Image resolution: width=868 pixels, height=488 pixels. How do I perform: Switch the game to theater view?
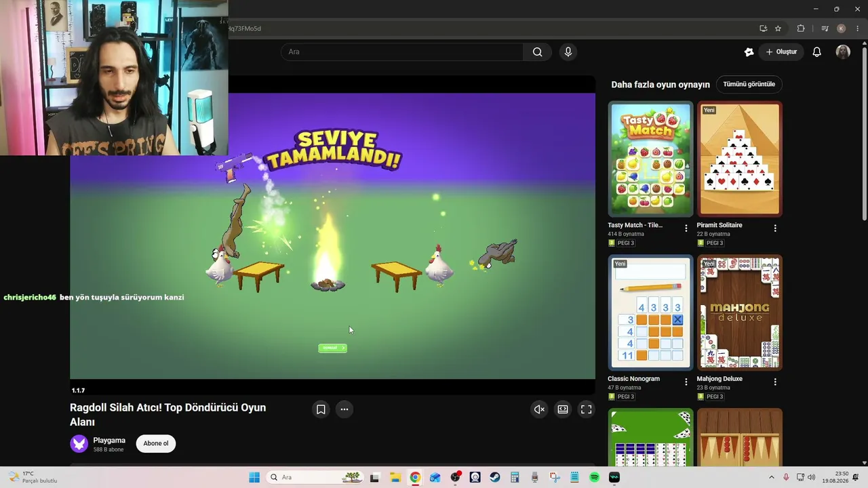563,409
